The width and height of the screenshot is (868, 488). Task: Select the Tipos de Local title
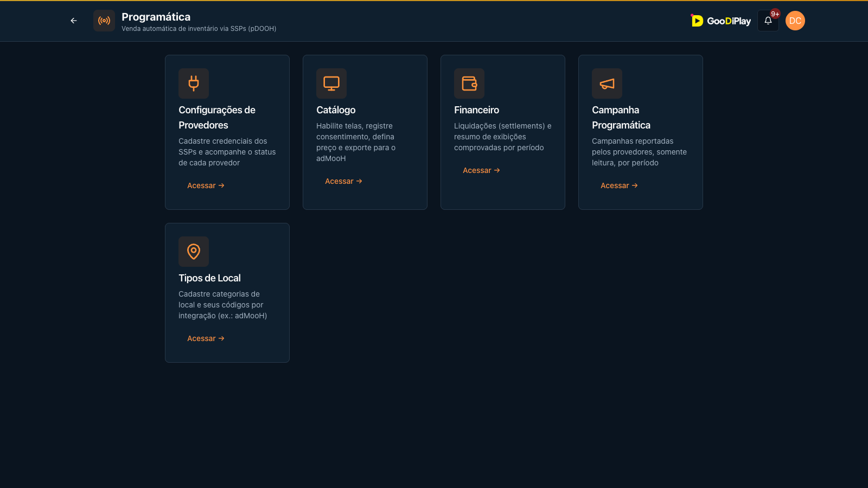pyautogui.click(x=209, y=278)
